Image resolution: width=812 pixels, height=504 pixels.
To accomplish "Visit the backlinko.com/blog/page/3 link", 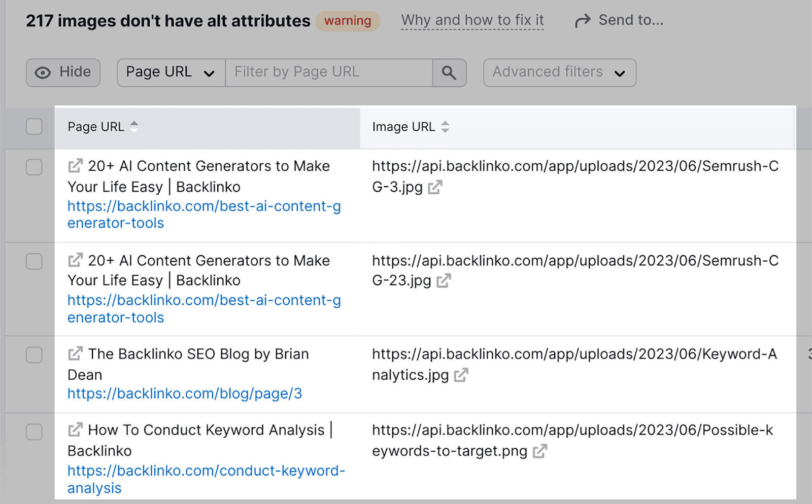I will point(184,393).
